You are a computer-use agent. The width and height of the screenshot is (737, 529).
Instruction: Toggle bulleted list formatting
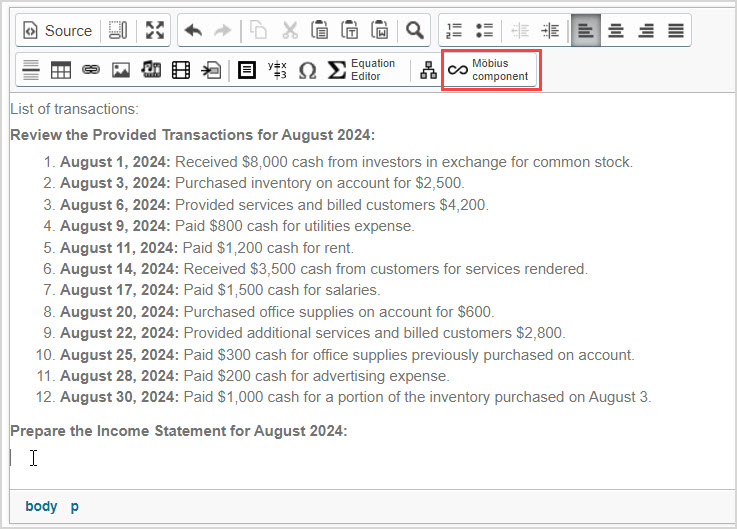click(484, 31)
